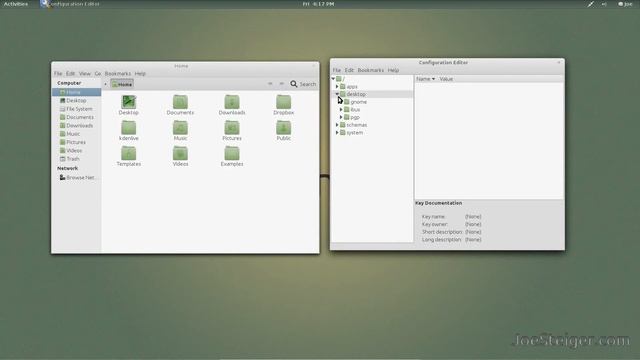The height and width of the screenshot is (360, 640).
Task: Open File menu in Configuration Editor
Action: pyautogui.click(x=337, y=70)
